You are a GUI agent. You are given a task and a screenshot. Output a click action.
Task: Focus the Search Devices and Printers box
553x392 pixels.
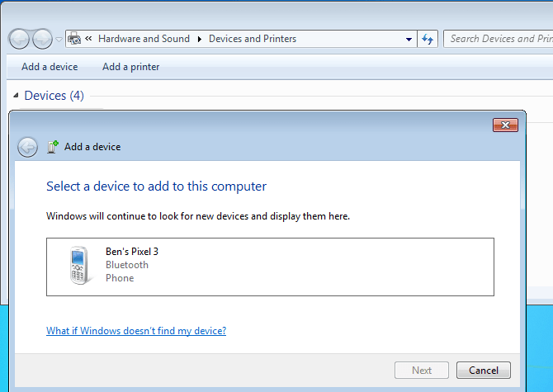[x=499, y=39]
